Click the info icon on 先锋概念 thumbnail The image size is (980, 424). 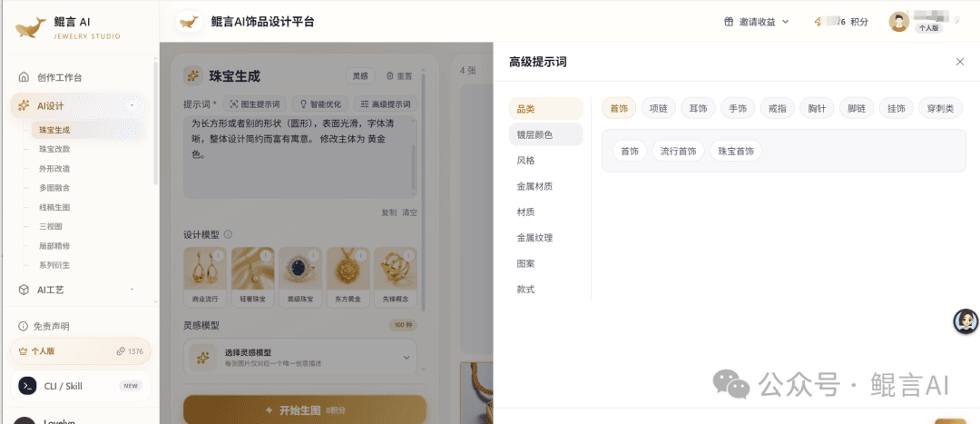click(408, 256)
